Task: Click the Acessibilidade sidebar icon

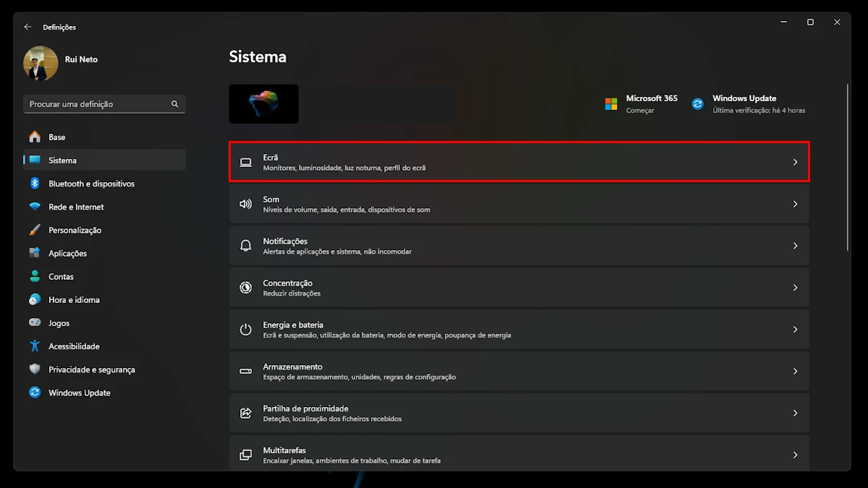Action: coord(35,346)
